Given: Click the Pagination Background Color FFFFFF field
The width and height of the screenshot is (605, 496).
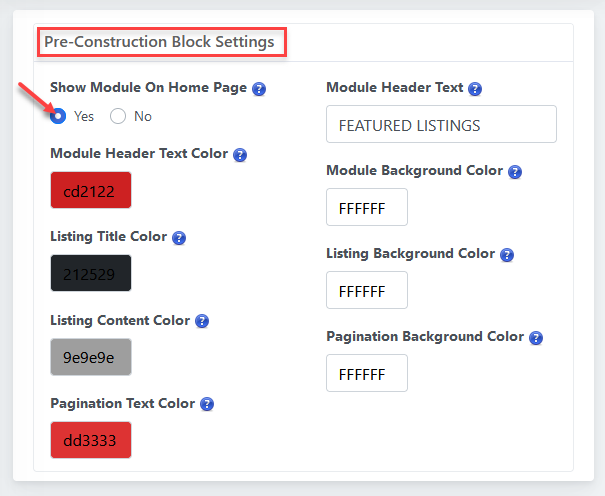Looking at the screenshot, I should click(x=367, y=374).
